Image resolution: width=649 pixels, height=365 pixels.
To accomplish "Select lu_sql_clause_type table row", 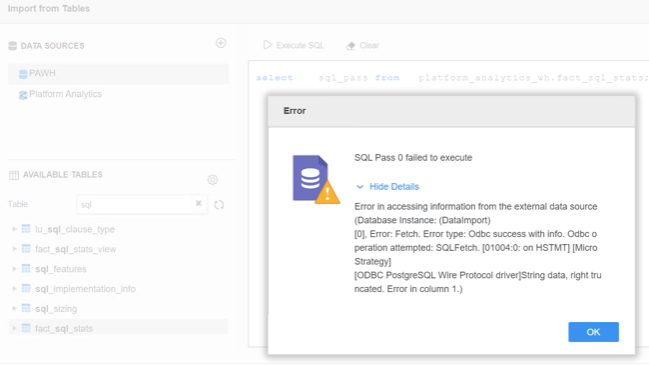I will [118, 229].
